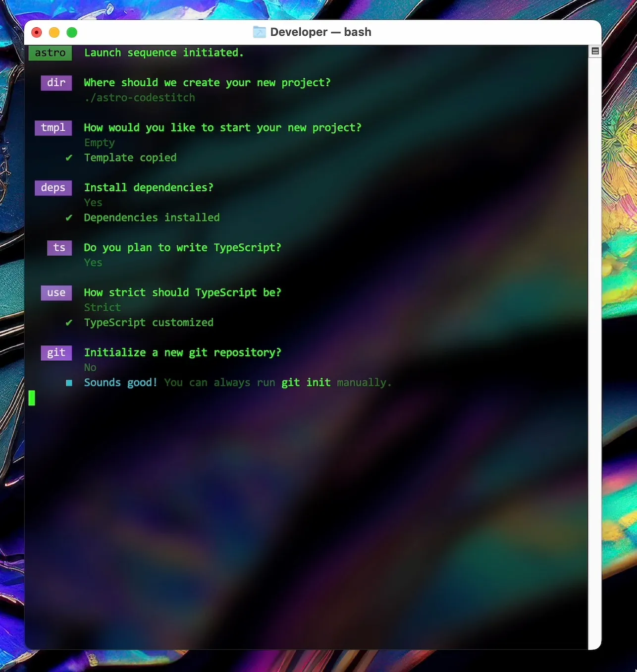Select the deps step badge
Viewport: 637px width, 672px height.
tap(53, 188)
